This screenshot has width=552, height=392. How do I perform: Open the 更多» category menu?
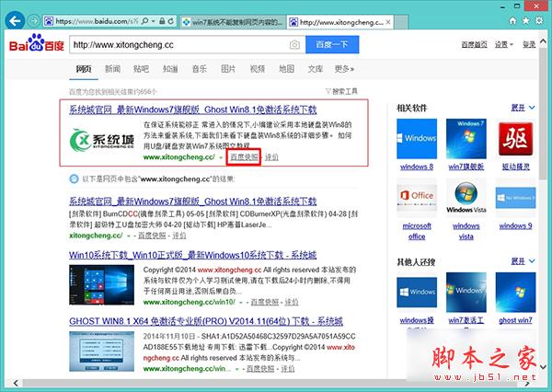coord(344,69)
